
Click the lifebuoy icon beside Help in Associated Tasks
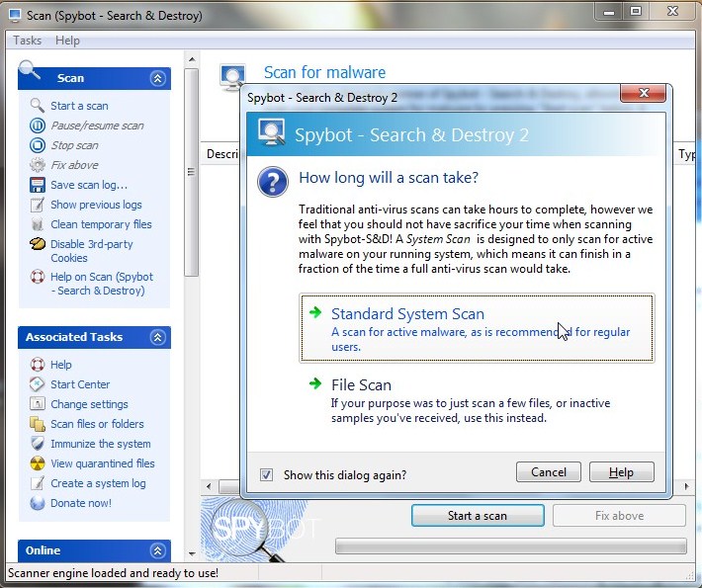[x=38, y=365]
